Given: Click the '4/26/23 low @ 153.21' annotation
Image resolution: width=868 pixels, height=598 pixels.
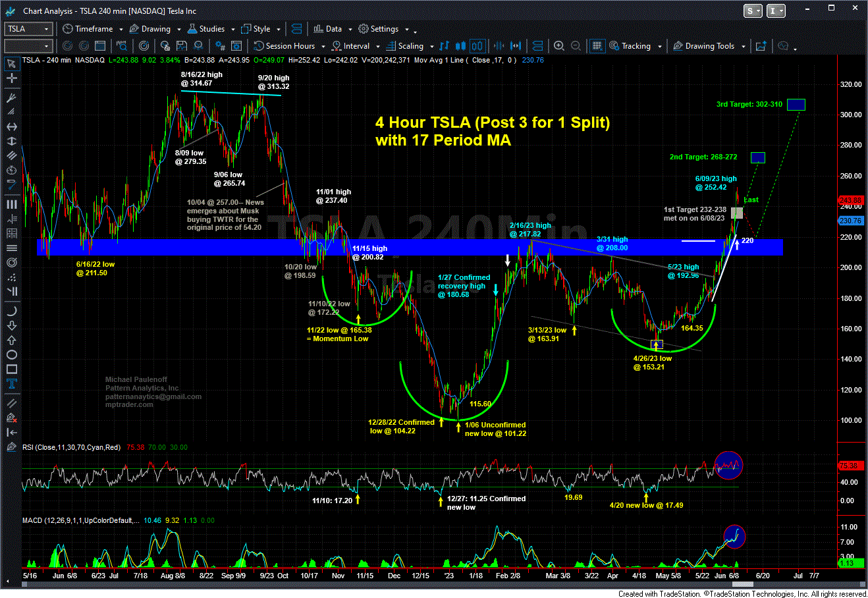Looking at the screenshot, I should [652, 363].
